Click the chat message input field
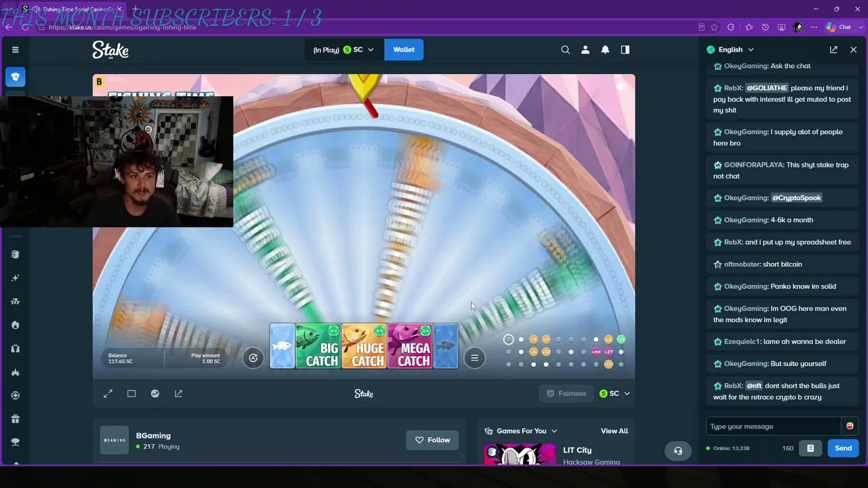The image size is (868, 488). click(x=774, y=426)
